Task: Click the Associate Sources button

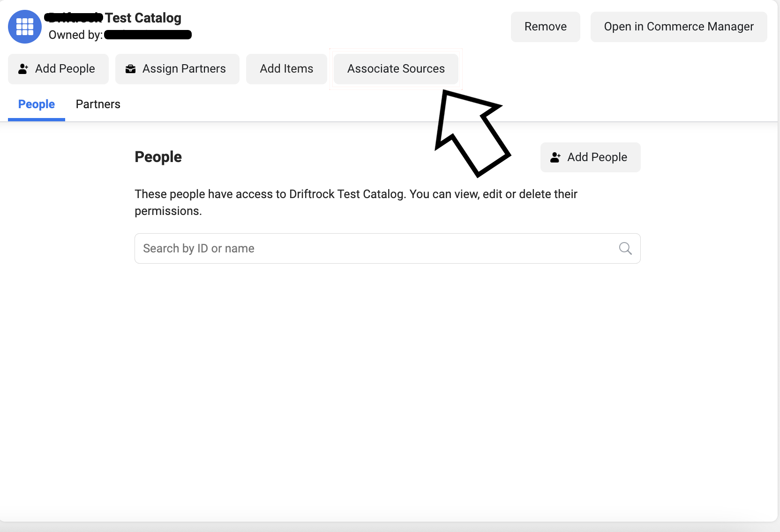Action: click(396, 69)
